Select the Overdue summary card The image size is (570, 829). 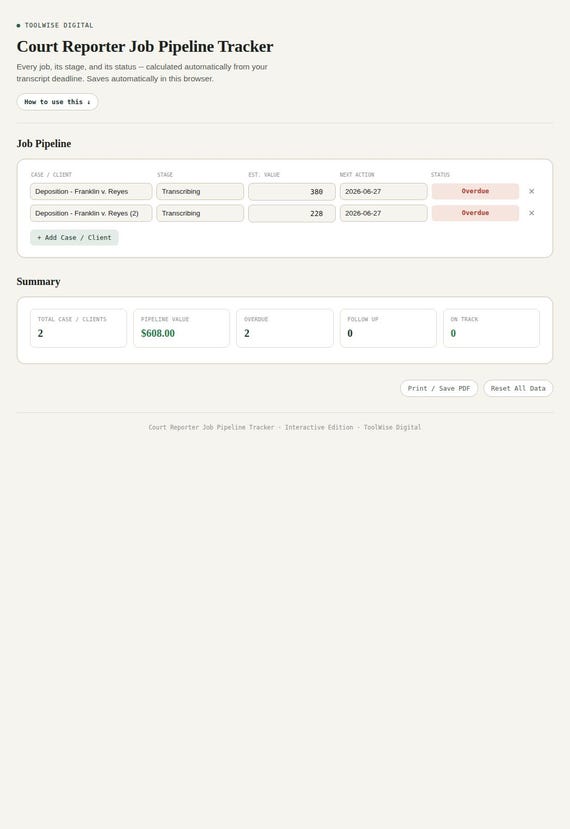coord(285,328)
